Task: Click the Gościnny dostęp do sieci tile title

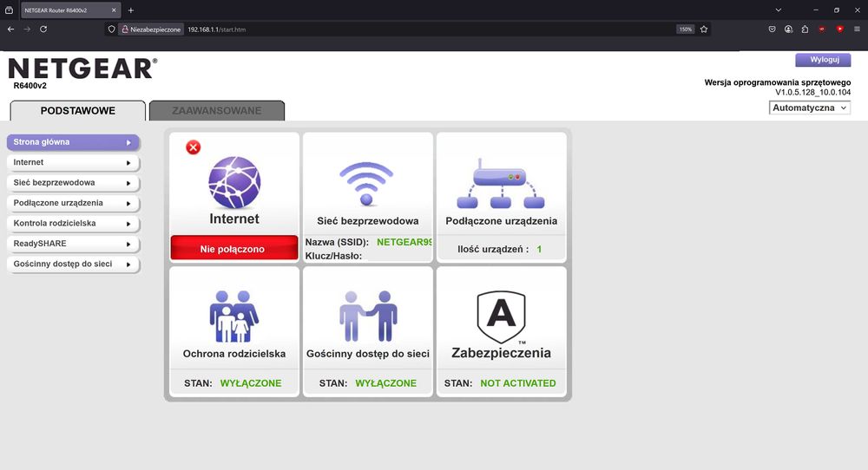Action: tap(367, 354)
